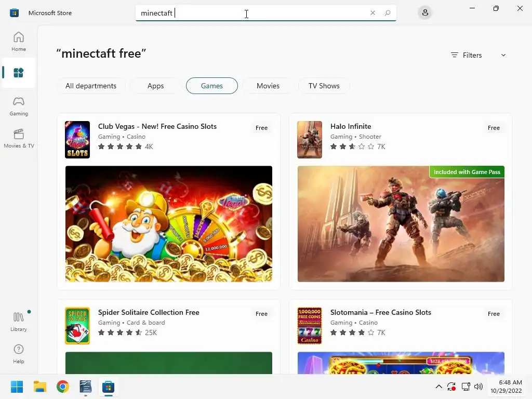
Task: Click the Halo Infinite app icon
Action: click(x=310, y=139)
